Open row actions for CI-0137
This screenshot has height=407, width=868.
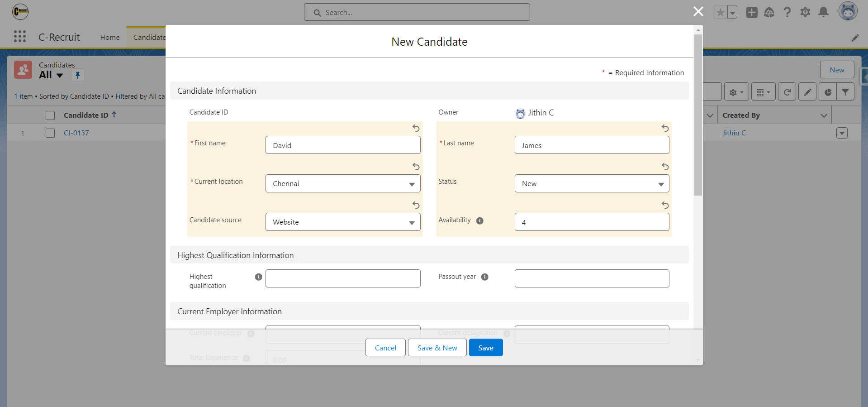tap(842, 133)
